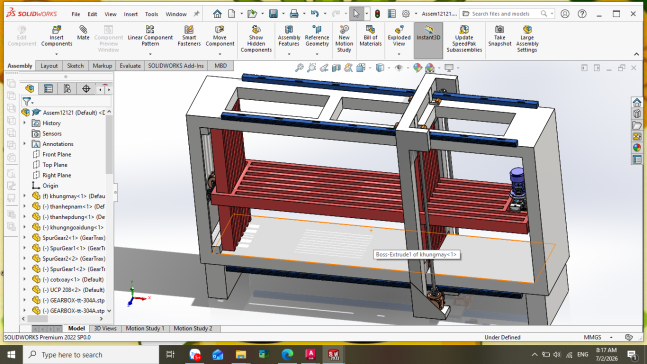The image size is (647, 364).
Task: Expand the khungmay<1> component
Action: (24, 196)
